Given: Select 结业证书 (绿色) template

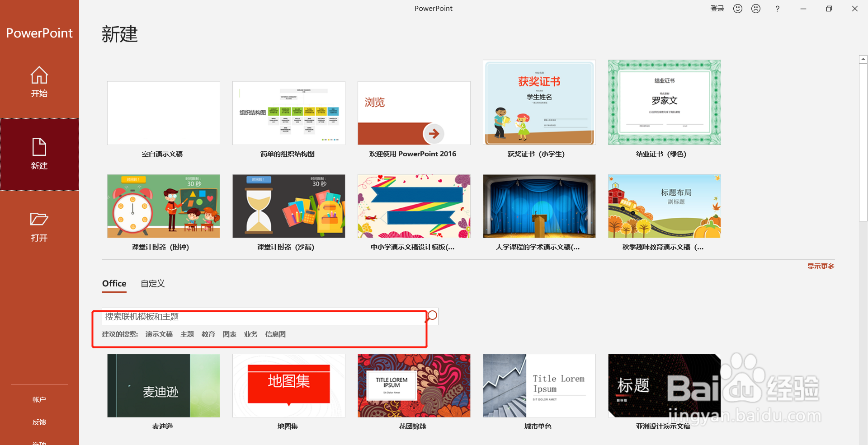Looking at the screenshot, I should [665, 103].
